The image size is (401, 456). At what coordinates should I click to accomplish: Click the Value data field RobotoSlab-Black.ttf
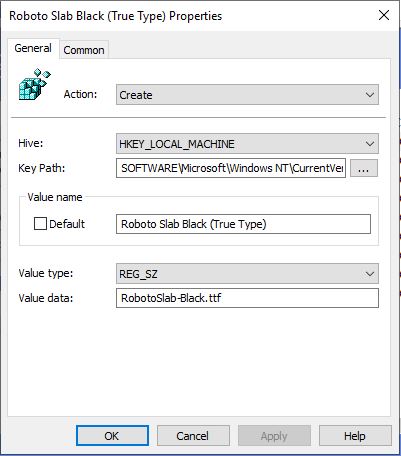pos(247,298)
